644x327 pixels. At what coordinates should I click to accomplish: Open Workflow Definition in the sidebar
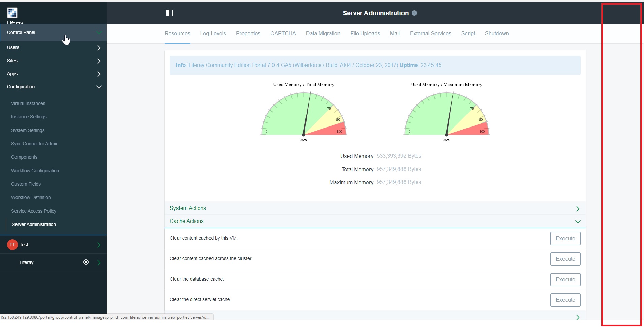click(x=31, y=197)
